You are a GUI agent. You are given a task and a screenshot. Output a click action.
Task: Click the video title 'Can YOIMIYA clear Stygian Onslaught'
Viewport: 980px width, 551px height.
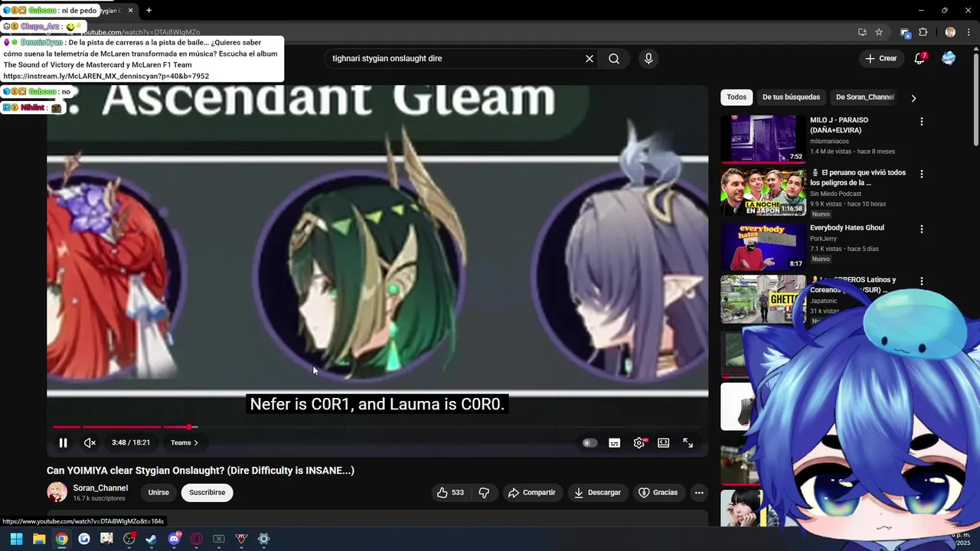pyautogui.click(x=201, y=471)
